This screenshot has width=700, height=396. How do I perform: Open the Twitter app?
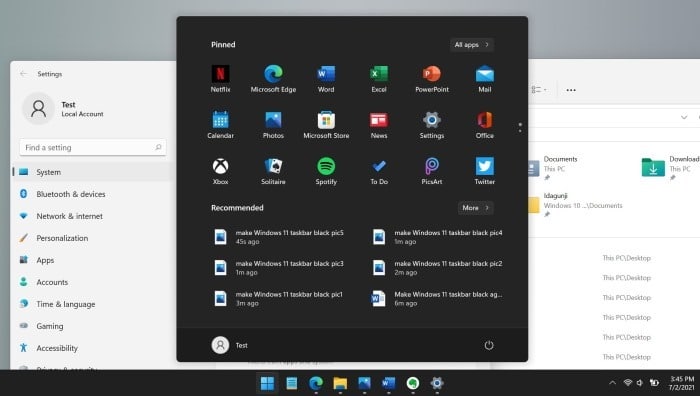(484, 171)
